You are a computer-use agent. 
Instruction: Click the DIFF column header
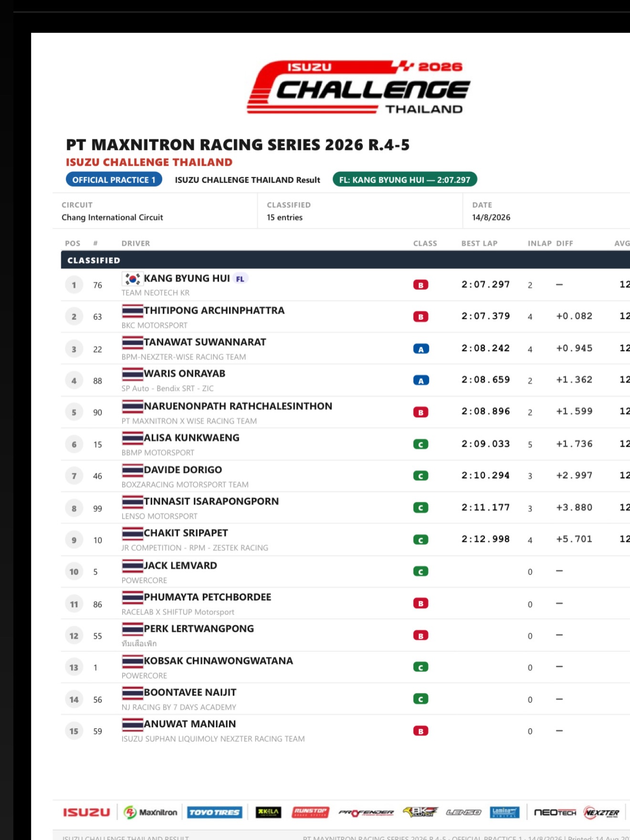[x=565, y=243]
